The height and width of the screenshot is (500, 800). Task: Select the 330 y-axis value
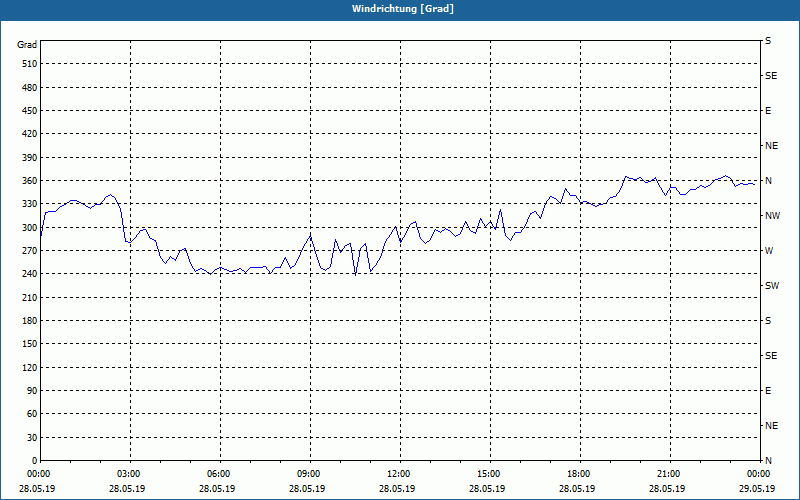pyautogui.click(x=30, y=204)
